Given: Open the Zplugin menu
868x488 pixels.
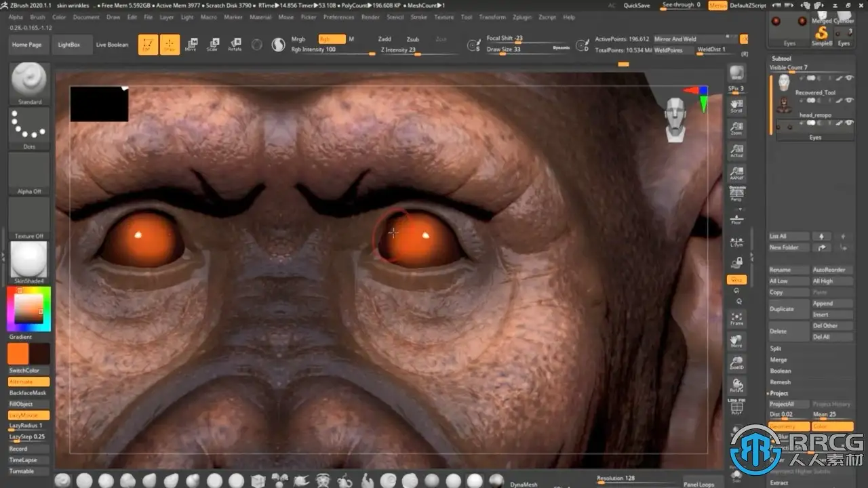Looking at the screenshot, I should 522,17.
